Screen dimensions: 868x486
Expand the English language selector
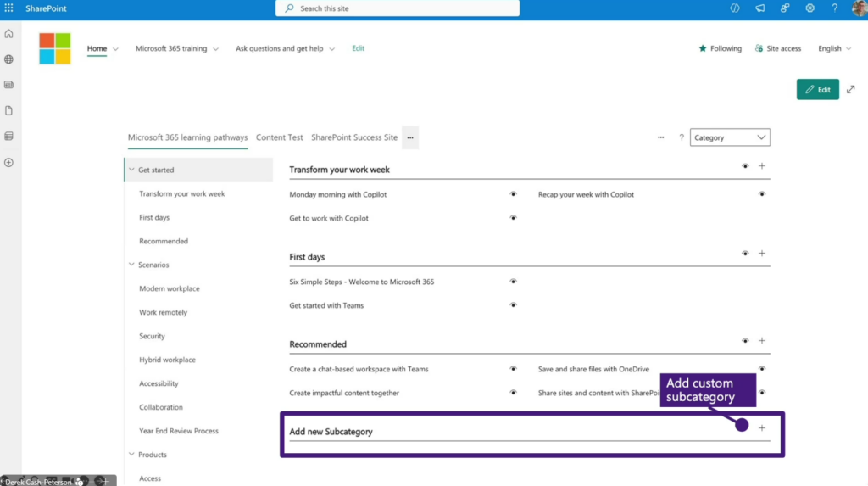coord(835,48)
